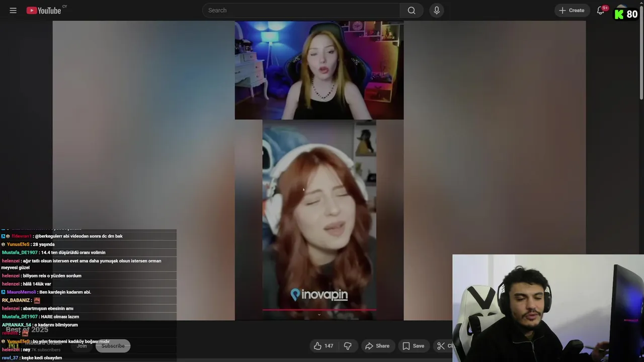Viewport: 644px width, 362px height.
Task: Open the Create menu
Action: [x=572, y=10]
